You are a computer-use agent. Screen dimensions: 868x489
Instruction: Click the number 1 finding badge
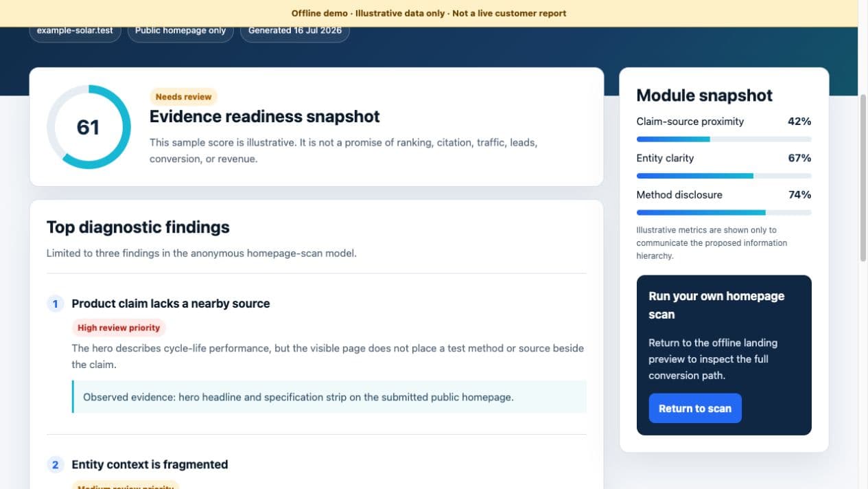pos(56,304)
